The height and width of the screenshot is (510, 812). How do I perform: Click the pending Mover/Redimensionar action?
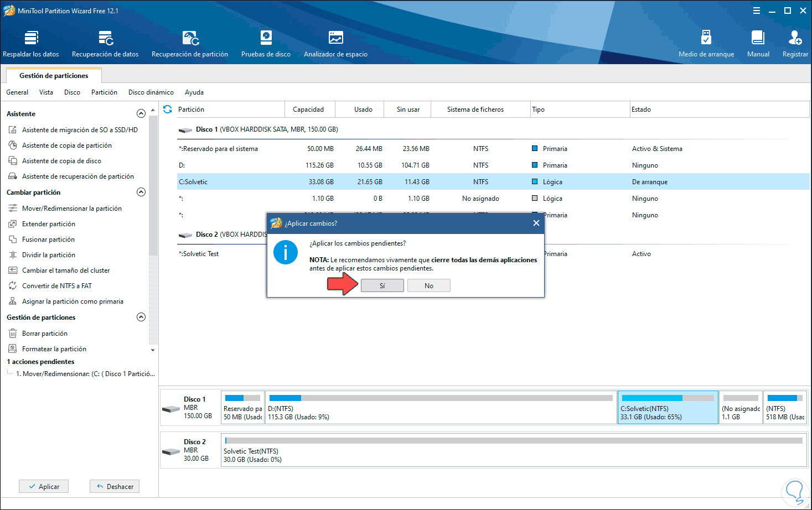[85, 374]
